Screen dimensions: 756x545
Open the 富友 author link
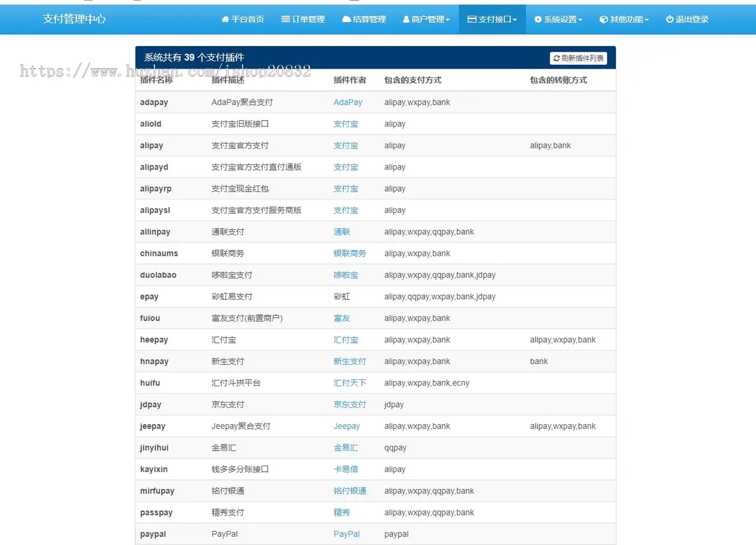point(342,318)
